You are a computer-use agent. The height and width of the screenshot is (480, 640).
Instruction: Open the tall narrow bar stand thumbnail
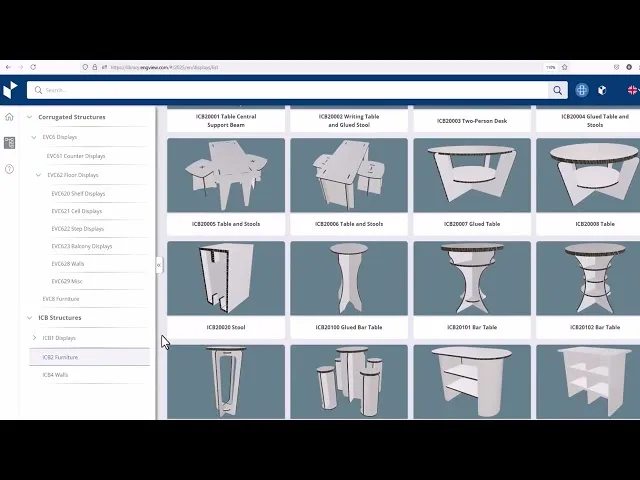(x=226, y=382)
